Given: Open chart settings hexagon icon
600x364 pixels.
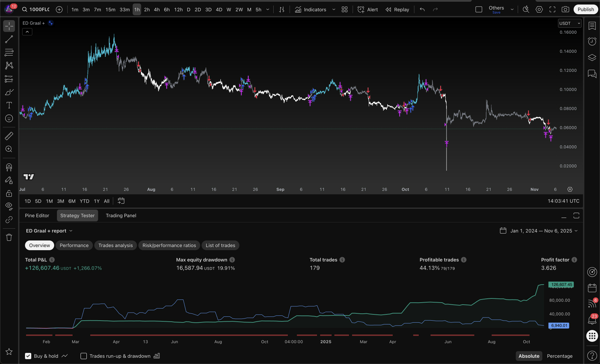Looking at the screenshot, I should click(x=539, y=10).
